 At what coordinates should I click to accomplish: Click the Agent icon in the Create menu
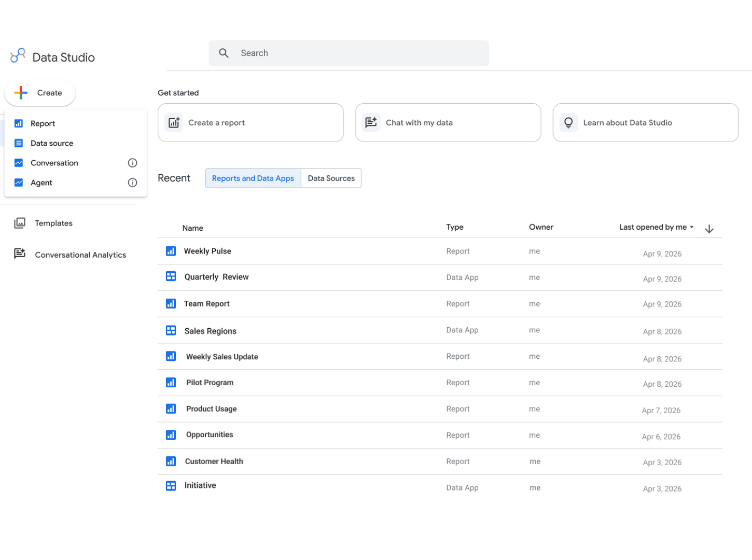pyautogui.click(x=19, y=183)
